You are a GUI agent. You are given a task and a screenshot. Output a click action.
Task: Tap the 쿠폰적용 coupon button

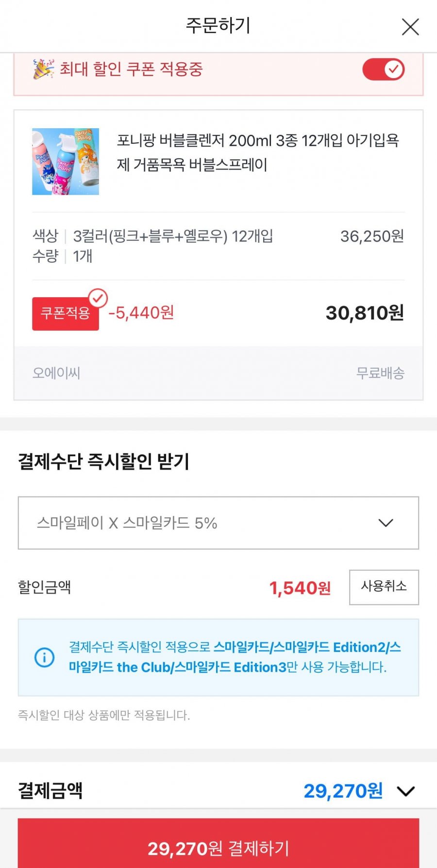(66, 314)
